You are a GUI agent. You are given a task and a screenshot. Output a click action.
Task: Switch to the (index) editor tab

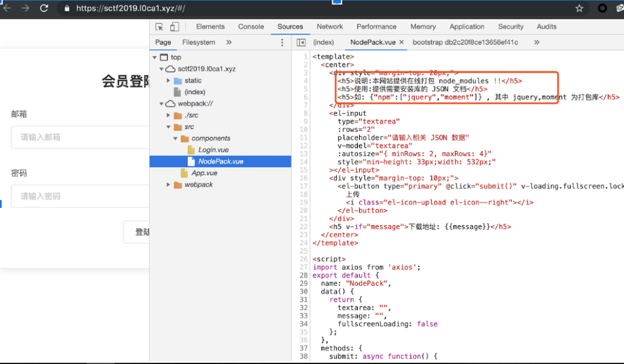323,42
